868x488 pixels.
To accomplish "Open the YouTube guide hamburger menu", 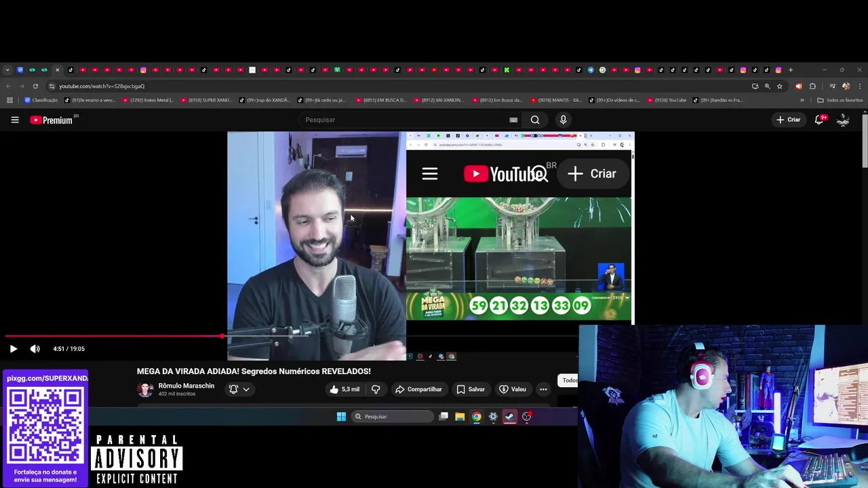I will tap(15, 120).
